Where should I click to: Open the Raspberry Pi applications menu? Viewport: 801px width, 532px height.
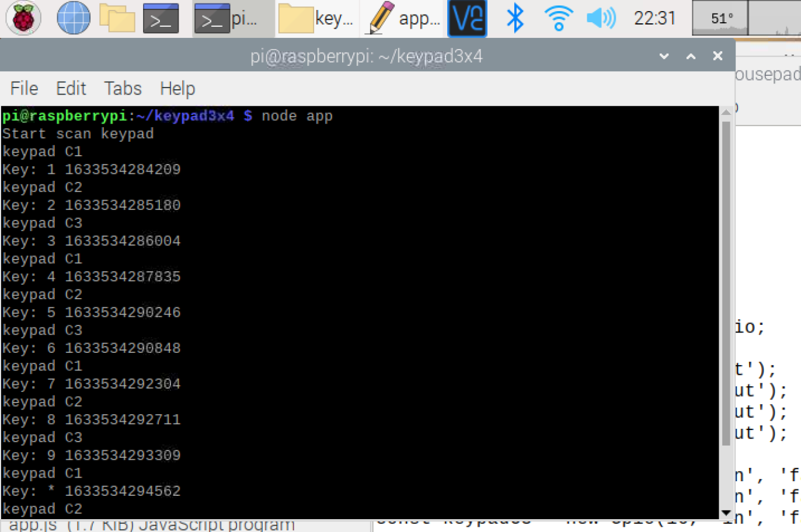tap(23, 17)
